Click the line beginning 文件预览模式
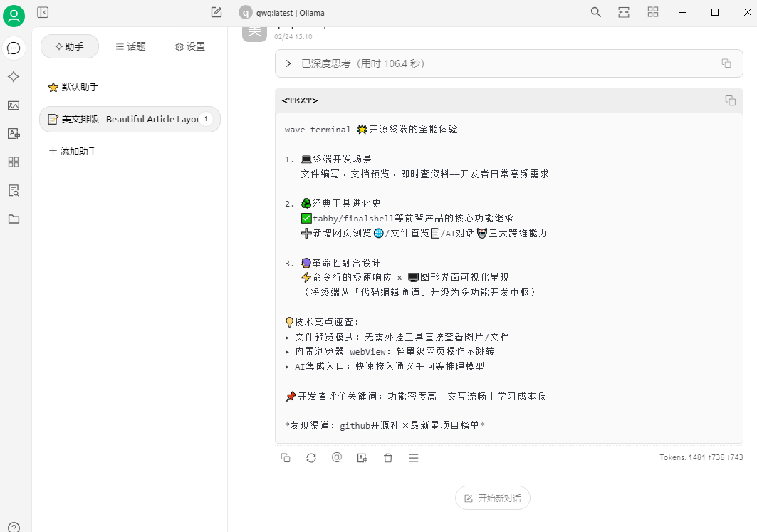The width and height of the screenshot is (757, 532). tap(397, 337)
